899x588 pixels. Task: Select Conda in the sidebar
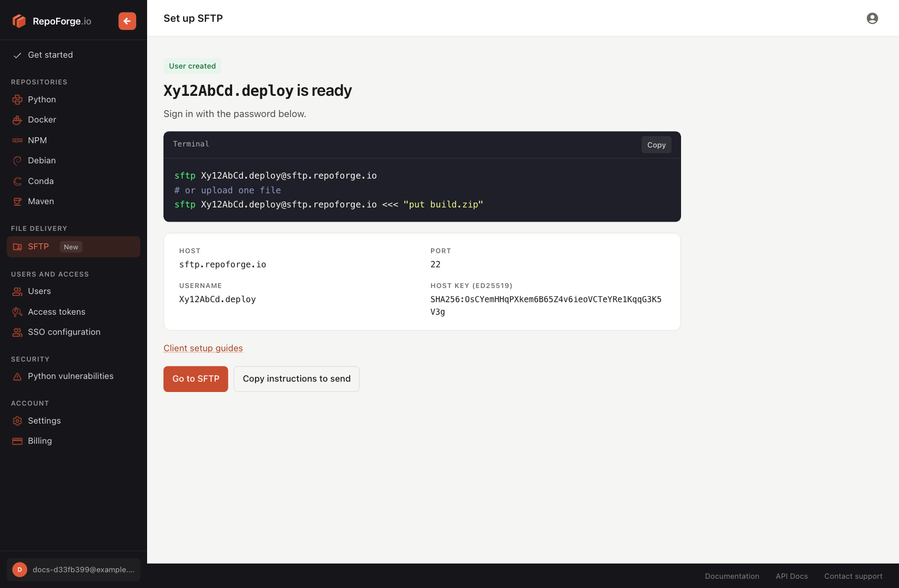point(74,181)
